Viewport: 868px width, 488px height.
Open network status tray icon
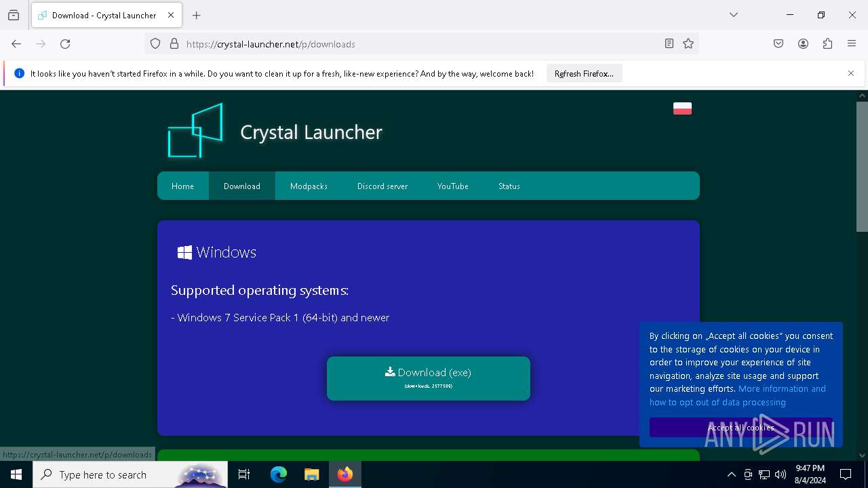764,474
